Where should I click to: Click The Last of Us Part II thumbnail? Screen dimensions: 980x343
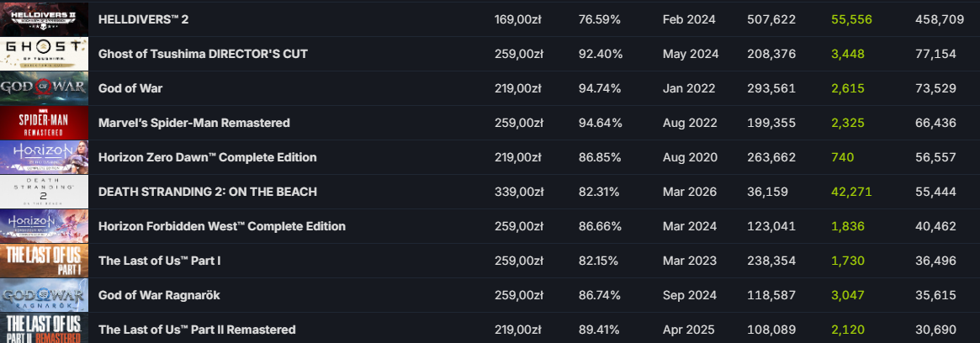click(x=44, y=328)
